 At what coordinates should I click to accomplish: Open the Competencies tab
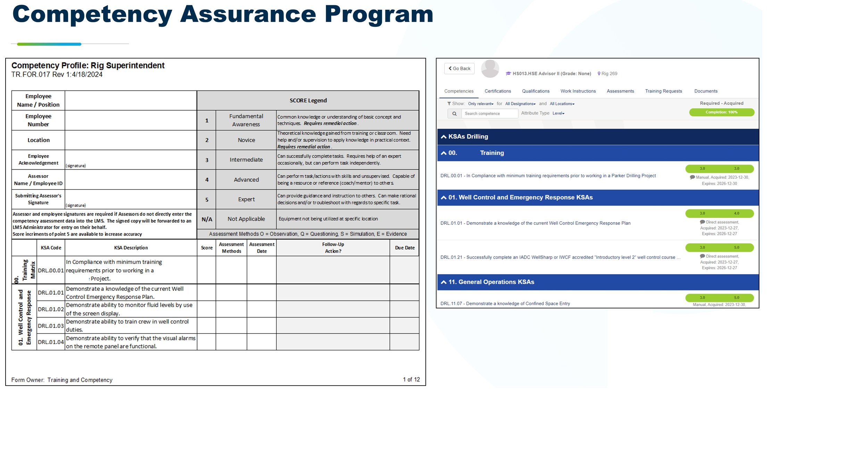tap(459, 91)
